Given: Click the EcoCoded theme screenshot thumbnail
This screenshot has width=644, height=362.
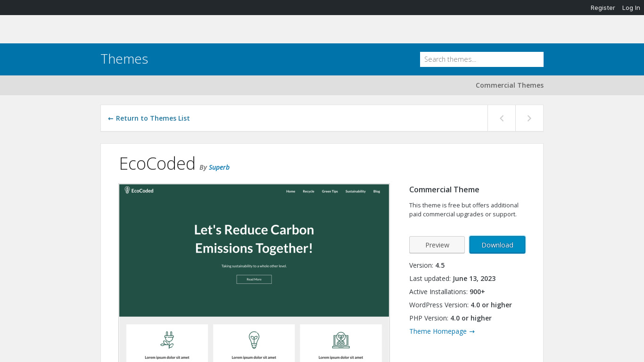Looking at the screenshot, I should (x=254, y=273).
